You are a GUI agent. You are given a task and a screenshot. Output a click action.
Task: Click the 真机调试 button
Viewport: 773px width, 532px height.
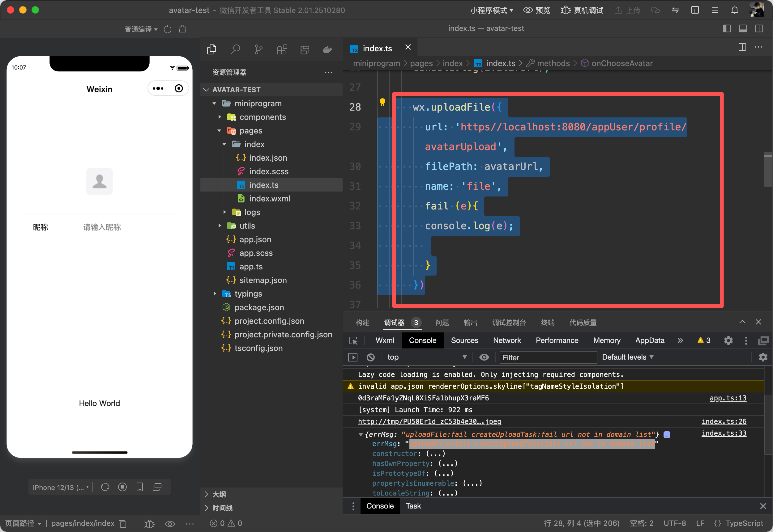pyautogui.click(x=582, y=10)
